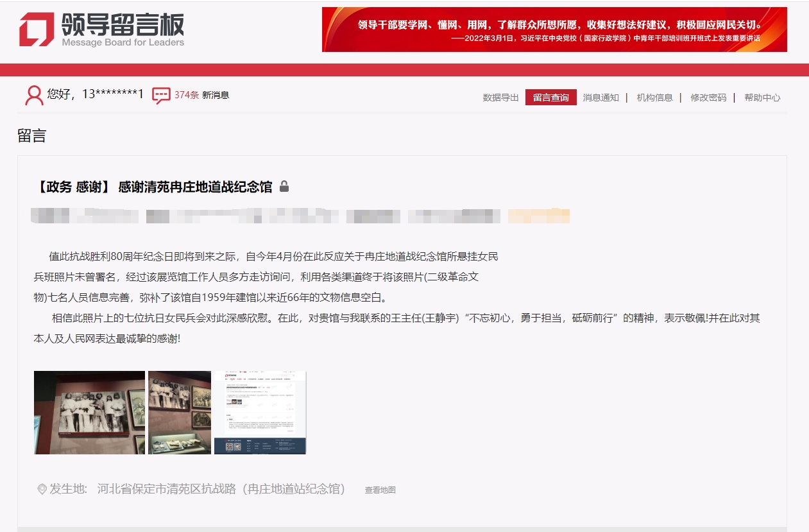Click the red banner at the top
This screenshot has height=532, width=809.
point(554,30)
